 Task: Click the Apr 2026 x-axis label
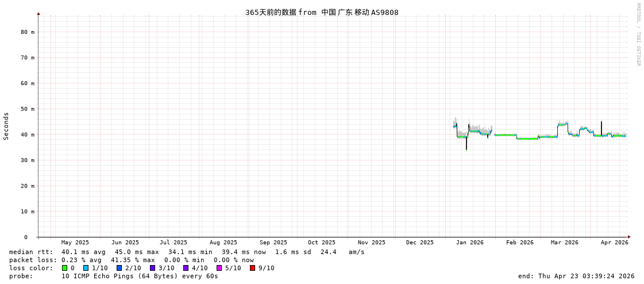614,243
